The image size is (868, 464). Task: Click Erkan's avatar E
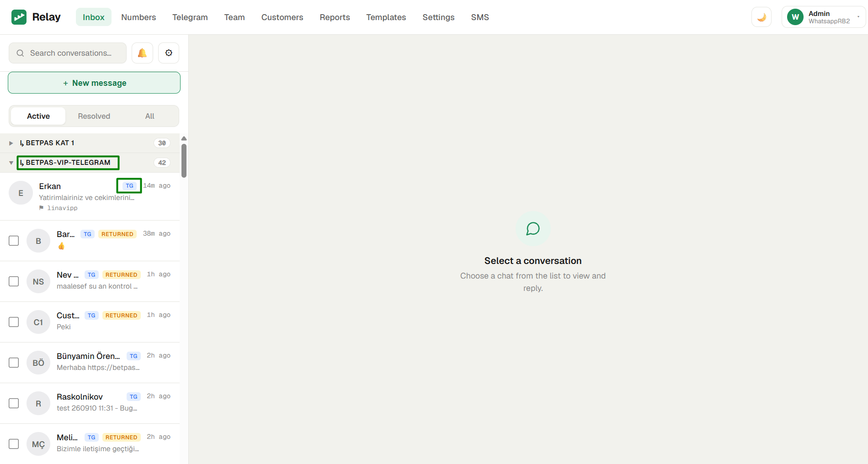21,193
